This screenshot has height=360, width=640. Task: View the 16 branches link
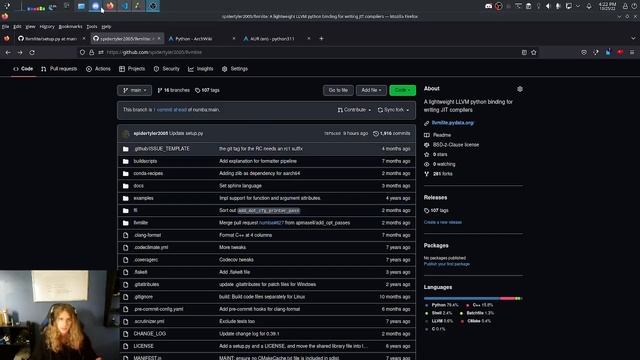[173, 90]
